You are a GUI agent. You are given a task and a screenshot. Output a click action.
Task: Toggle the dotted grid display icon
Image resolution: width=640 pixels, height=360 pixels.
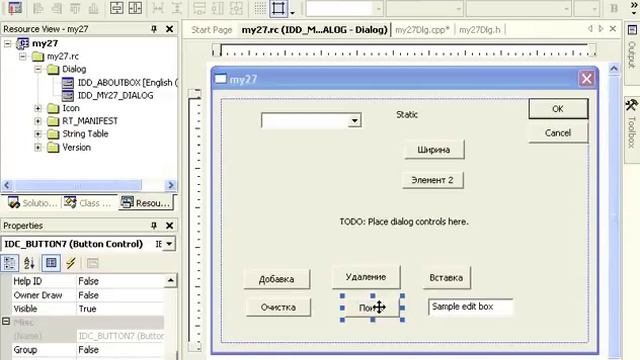click(260, 8)
